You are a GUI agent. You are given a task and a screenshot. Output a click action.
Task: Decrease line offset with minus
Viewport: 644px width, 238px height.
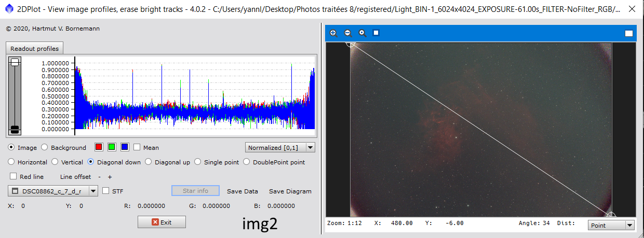point(99,177)
